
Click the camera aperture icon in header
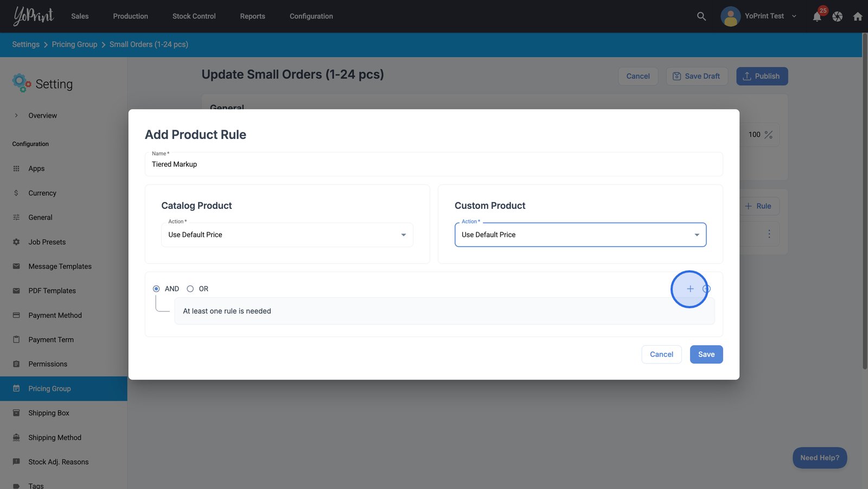[x=837, y=17]
